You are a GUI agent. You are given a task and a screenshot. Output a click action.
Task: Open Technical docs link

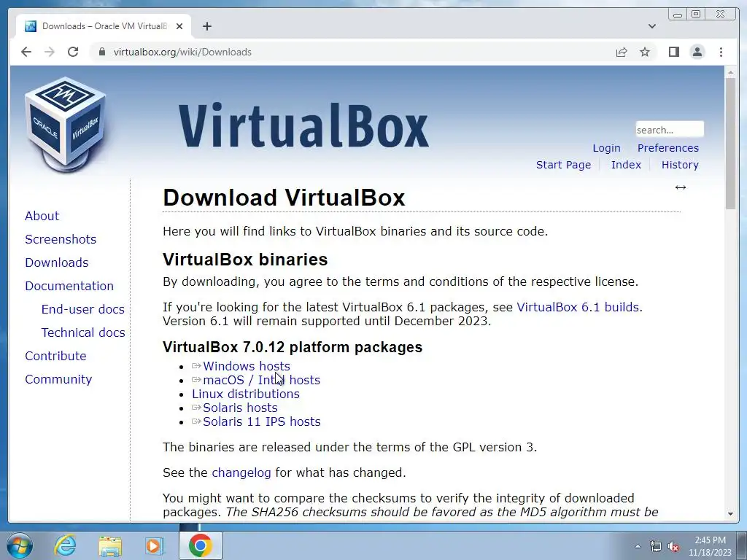click(x=83, y=332)
